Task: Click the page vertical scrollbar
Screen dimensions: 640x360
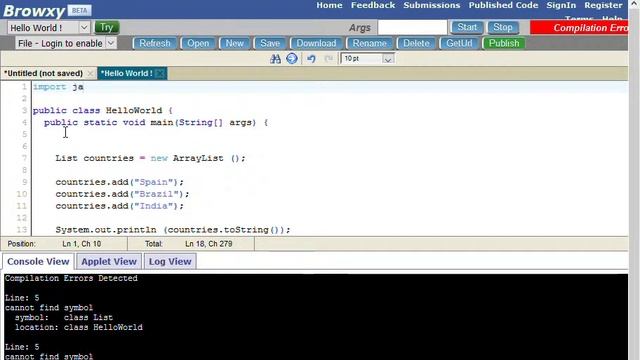Action: [634, 180]
